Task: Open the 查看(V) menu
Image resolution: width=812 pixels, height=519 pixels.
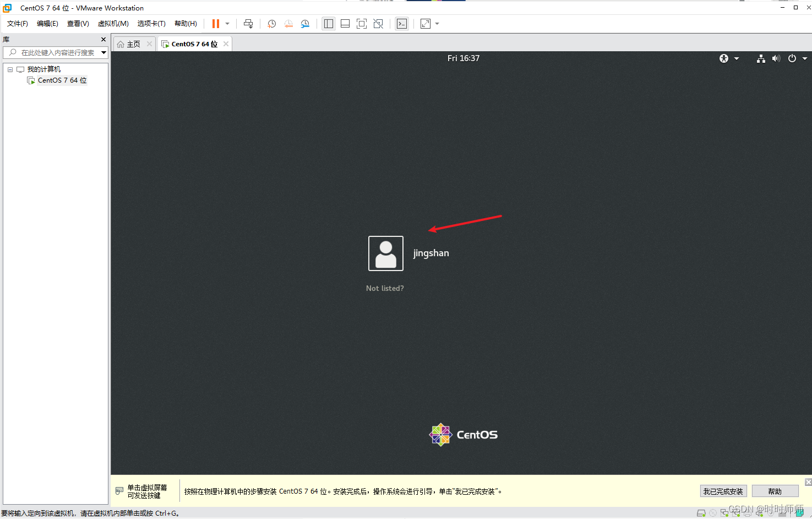Action: (x=78, y=24)
